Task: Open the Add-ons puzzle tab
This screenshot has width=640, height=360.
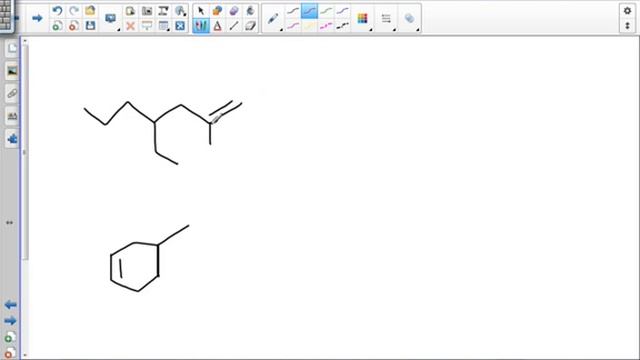Action: tap(12, 139)
